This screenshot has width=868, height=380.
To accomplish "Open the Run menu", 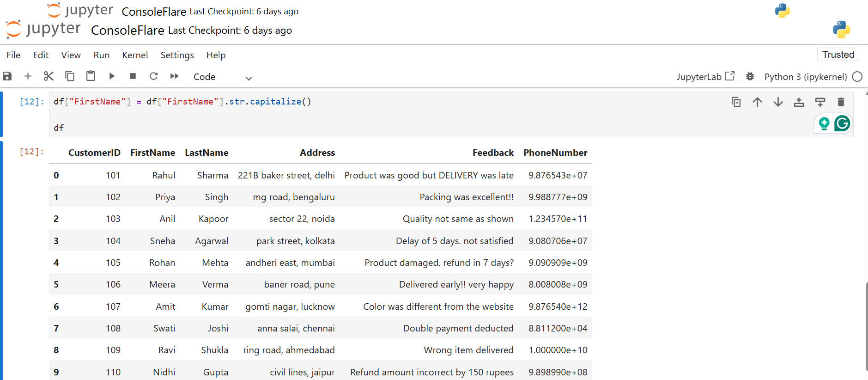I will point(102,55).
